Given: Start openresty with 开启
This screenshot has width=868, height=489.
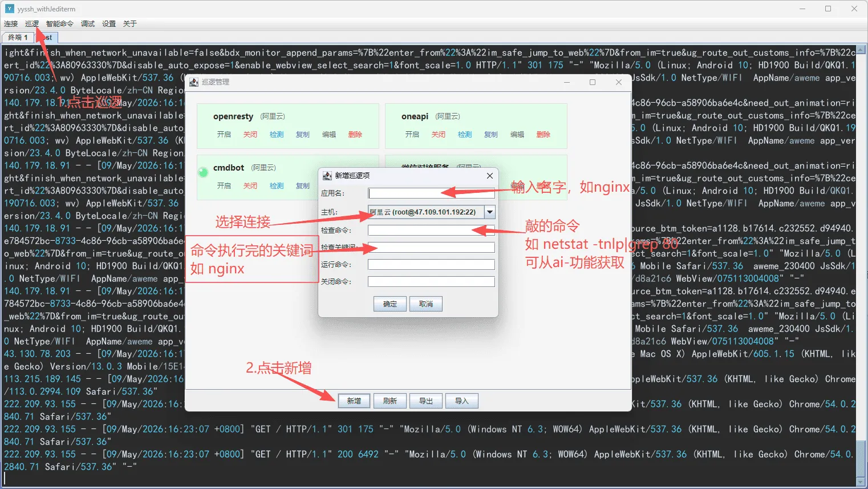Looking at the screenshot, I should coord(224,135).
